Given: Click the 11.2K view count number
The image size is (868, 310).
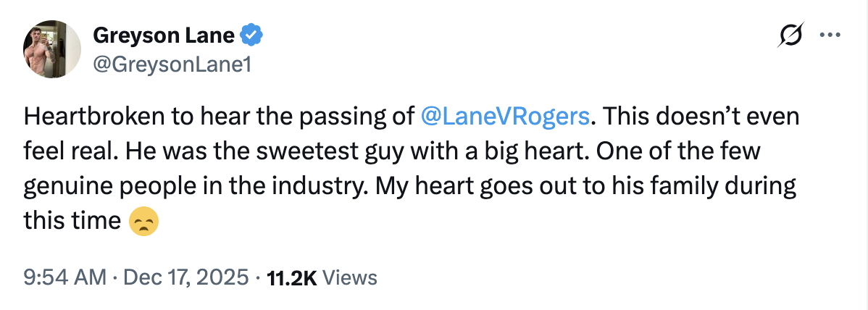Looking at the screenshot, I should (292, 277).
